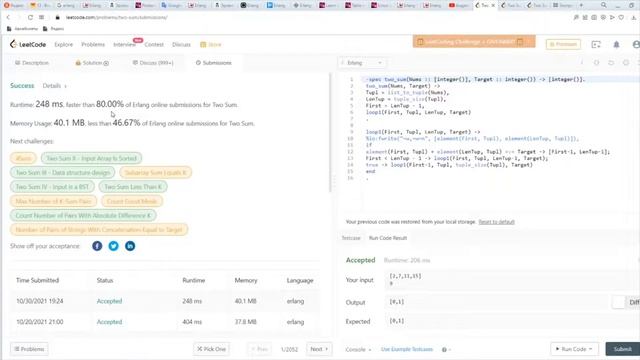Open Count Number of Pairs With Absolute Difference K

[x=83, y=216]
